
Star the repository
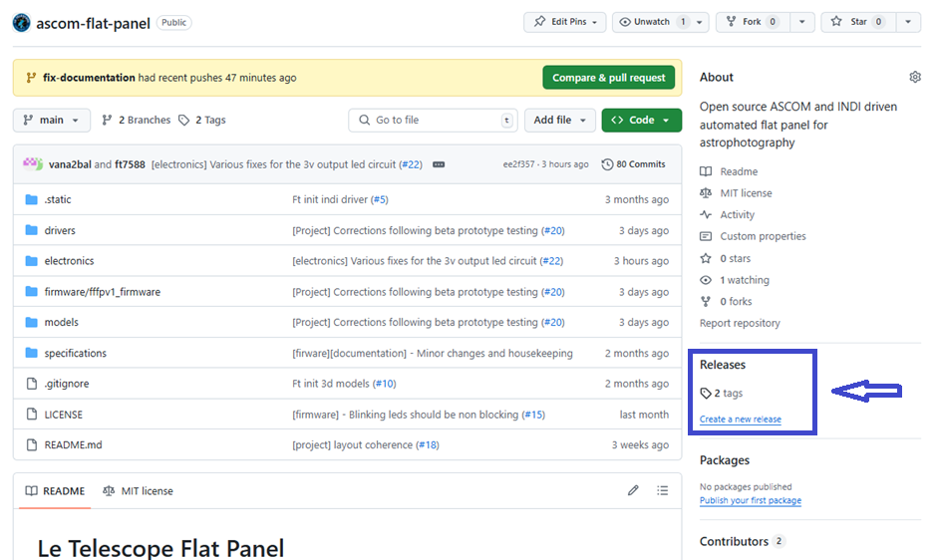(858, 22)
